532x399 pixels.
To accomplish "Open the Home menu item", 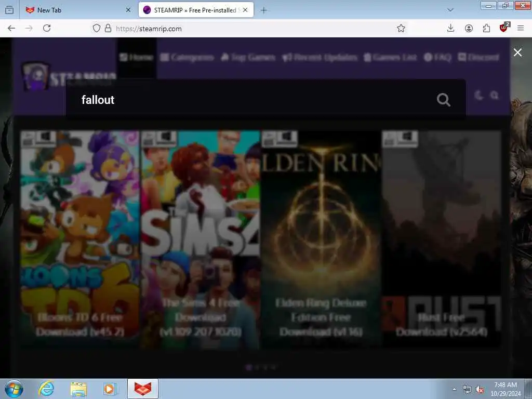I will [137, 57].
